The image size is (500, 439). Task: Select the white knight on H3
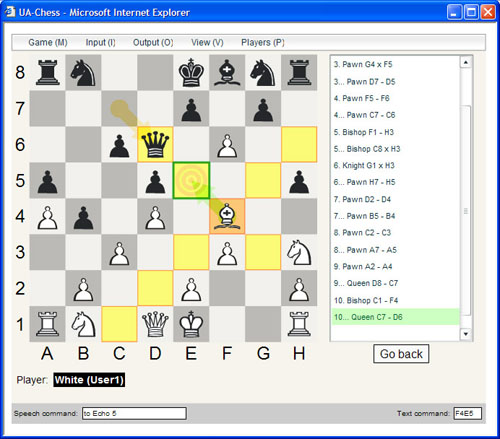pos(299,252)
